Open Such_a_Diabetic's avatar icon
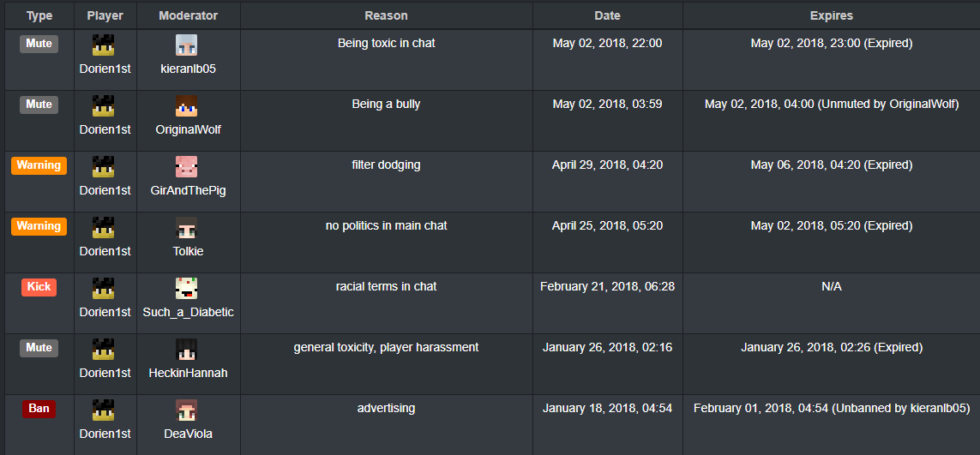 coord(186,290)
